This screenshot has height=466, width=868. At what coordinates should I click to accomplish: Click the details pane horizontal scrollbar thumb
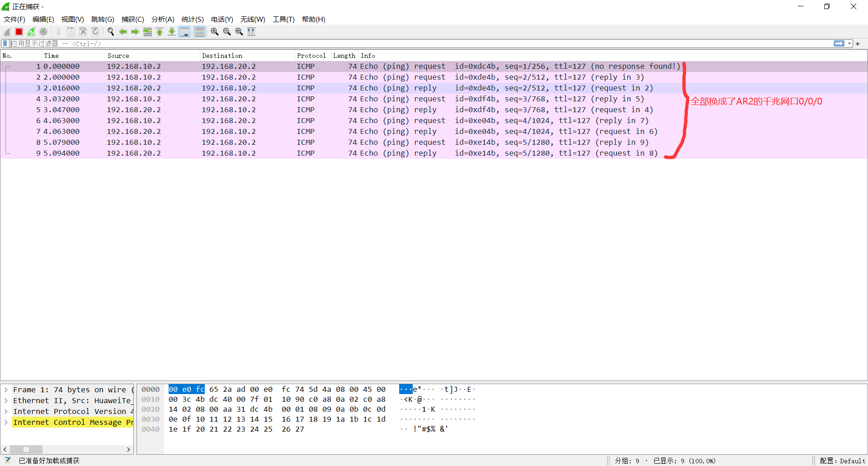[26, 449]
